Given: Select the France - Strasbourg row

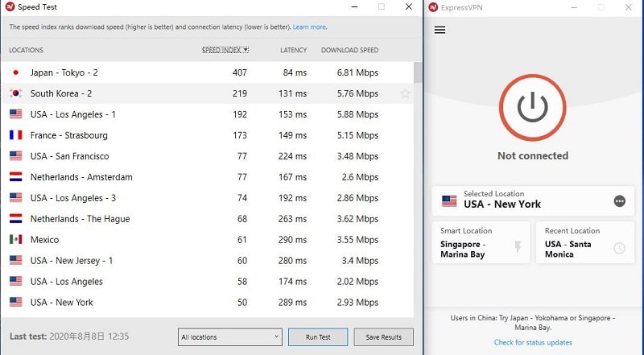Looking at the screenshot, I should click(207, 135).
